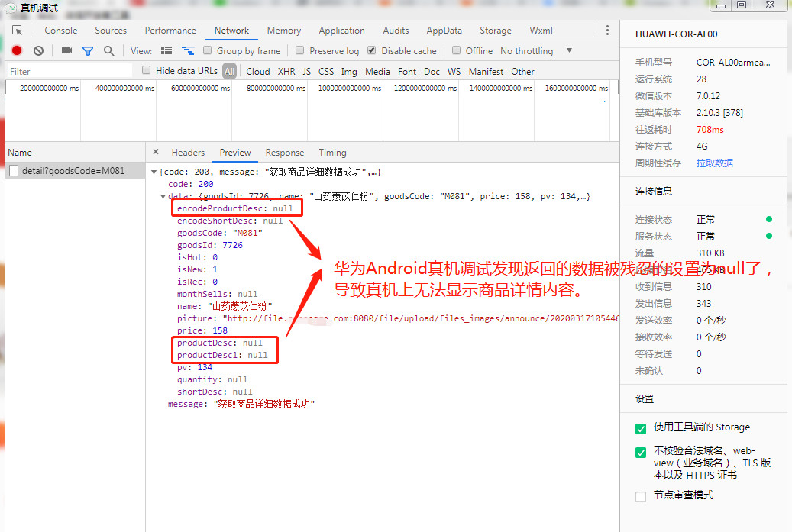
Task: Focus the network Filter input field
Action: coord(70,71)
